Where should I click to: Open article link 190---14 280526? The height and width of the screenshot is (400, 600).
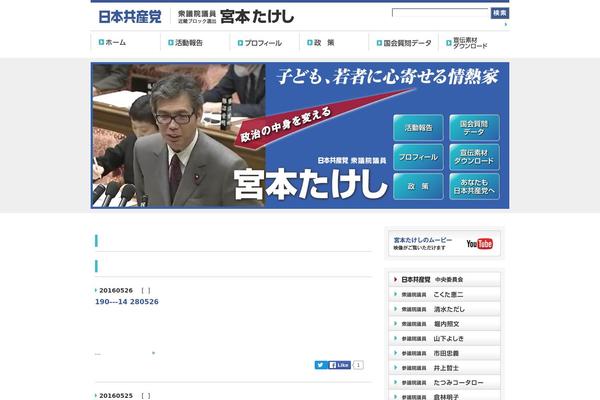tap(127, 302)
